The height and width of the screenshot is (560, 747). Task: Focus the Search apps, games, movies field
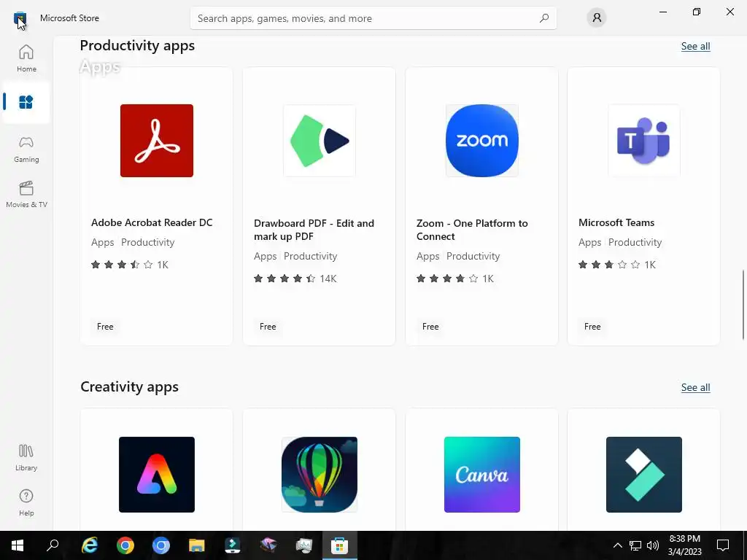click(373, 18)
